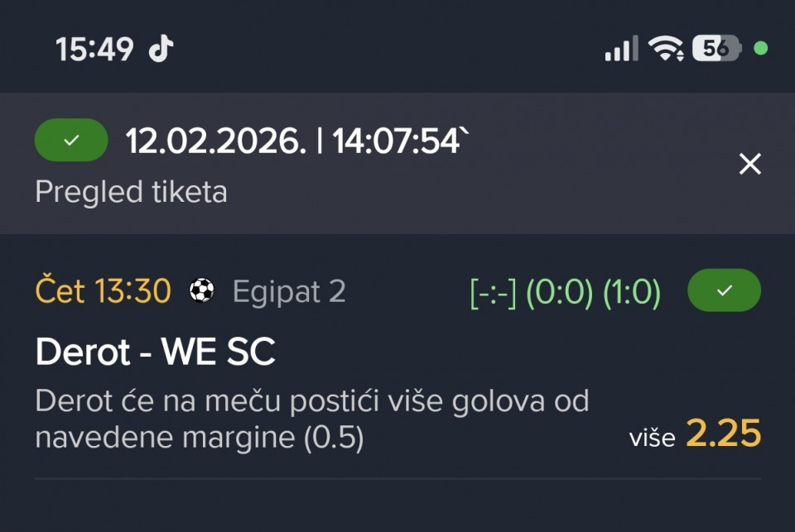Image resolution: width=795 pixels, height=532 pixels.
Task: Click the soccer ball sport icon
Action: tap(201, 290)
